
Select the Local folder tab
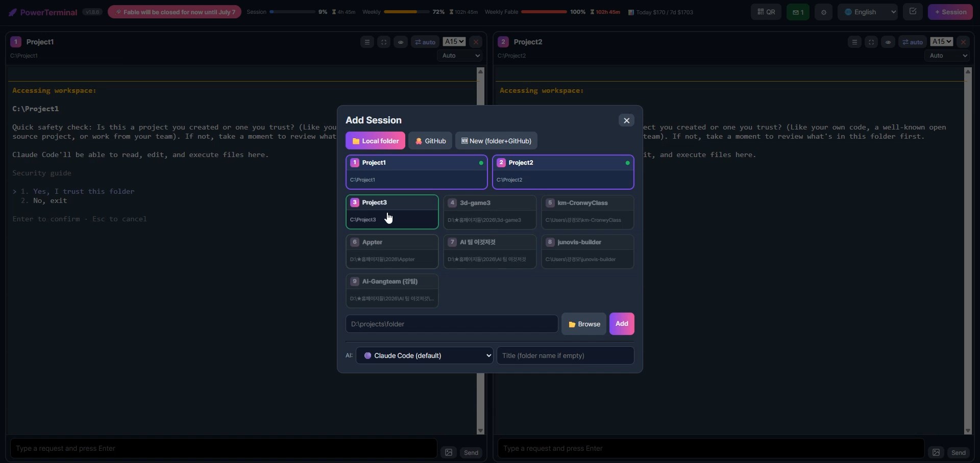click(375, 141)
